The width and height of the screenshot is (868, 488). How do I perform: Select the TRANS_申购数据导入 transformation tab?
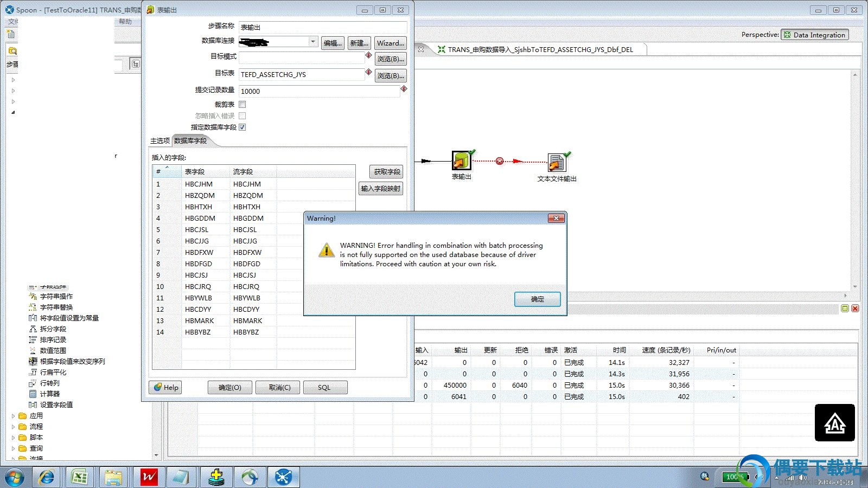[540, 49]
